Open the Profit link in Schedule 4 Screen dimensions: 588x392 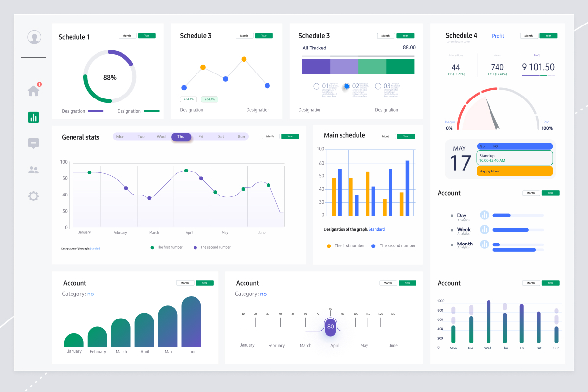pos(498,36)
